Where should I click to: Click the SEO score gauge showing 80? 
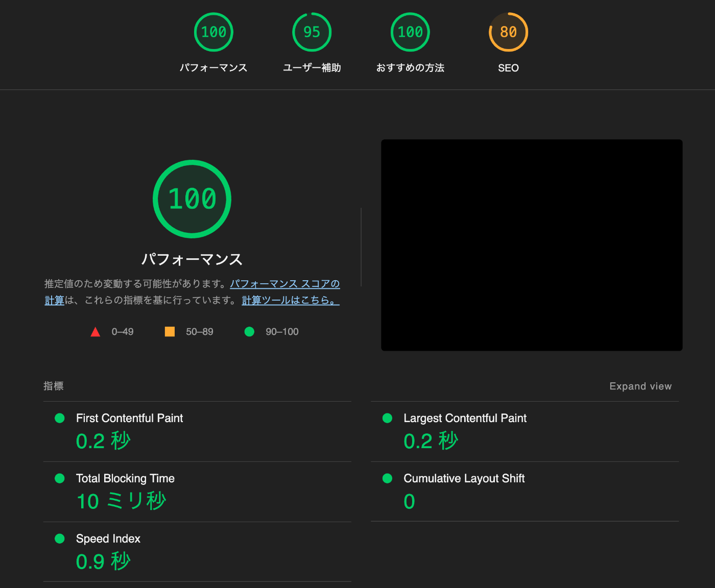[508, 32]
